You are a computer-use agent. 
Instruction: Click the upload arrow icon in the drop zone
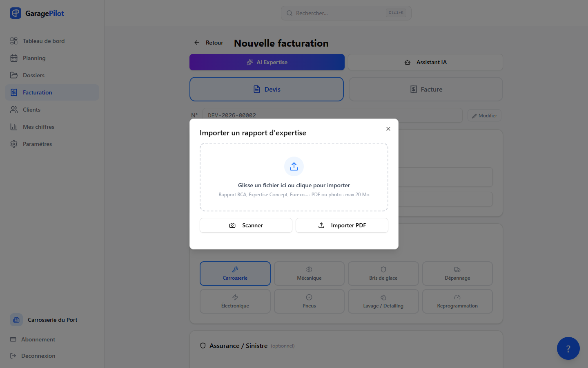pyautogui.click(x=294, y=166)
